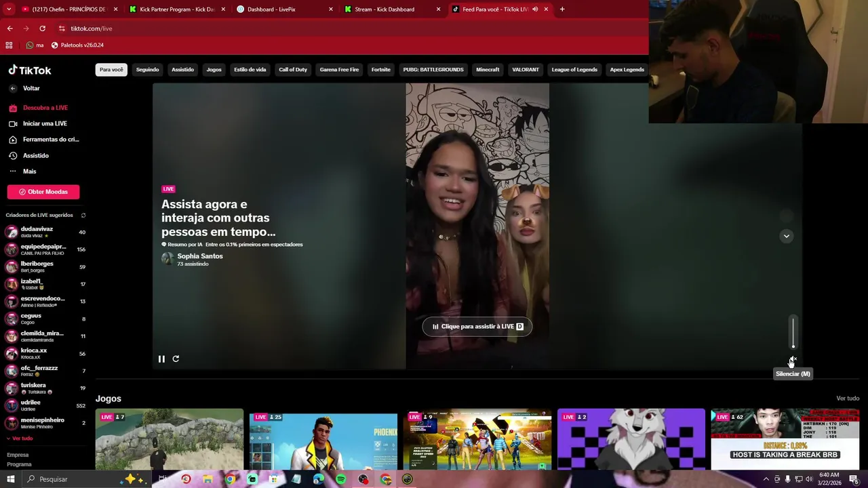Open the Paletools v26.0.24 bookmark

pyautogui.click(x=77, y=45)
